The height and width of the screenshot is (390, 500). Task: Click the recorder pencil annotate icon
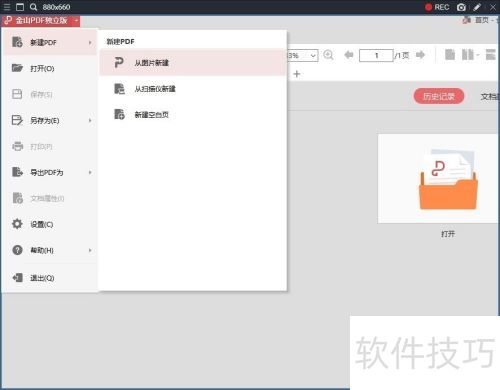tap(477, 7)
